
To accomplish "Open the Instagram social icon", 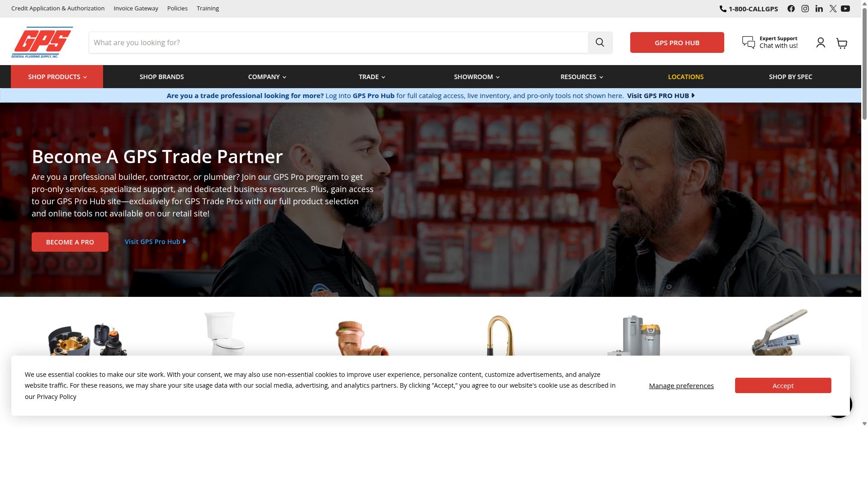I will click(805, 9).
